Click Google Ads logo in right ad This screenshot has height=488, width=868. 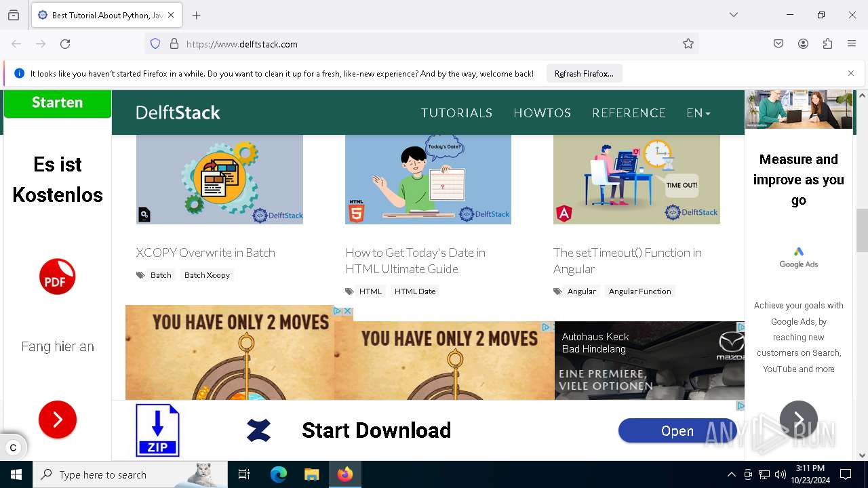(x=799, y=258)
